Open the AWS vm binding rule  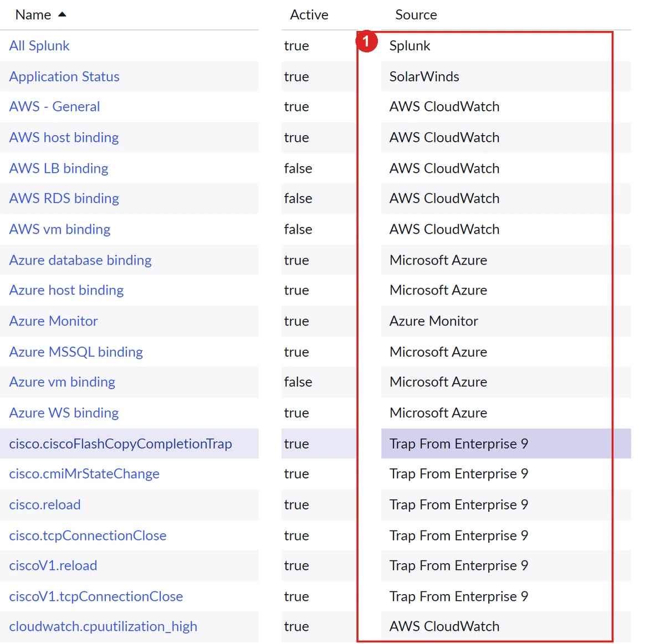[x=60, y=229]
